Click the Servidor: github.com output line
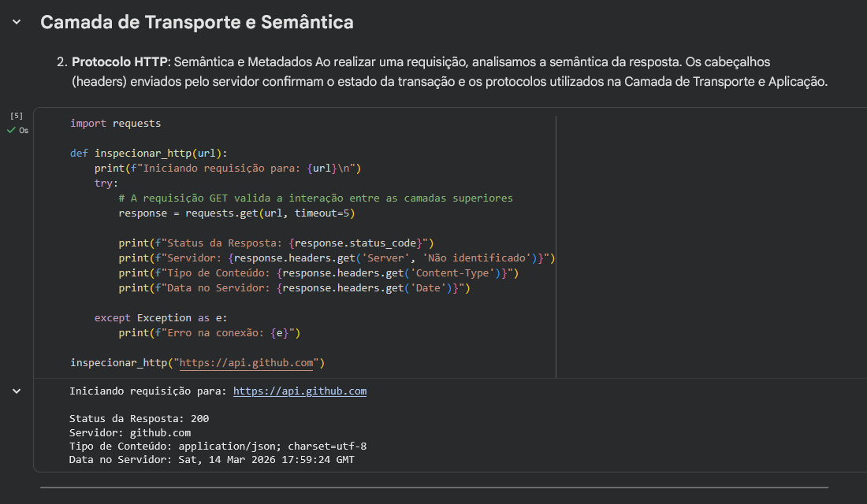 (x=129, y=432)
